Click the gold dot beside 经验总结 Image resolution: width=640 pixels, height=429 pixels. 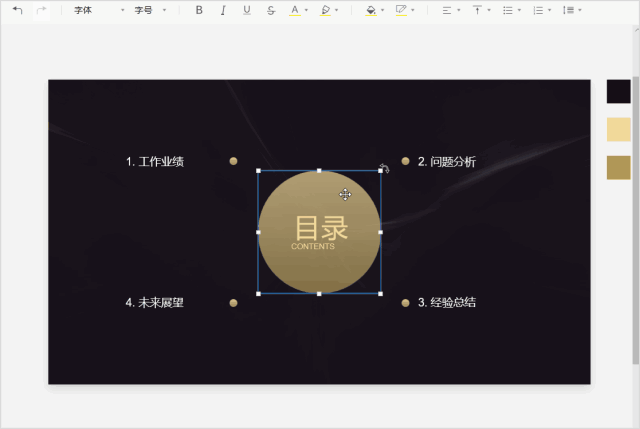(x=405, y=303)
